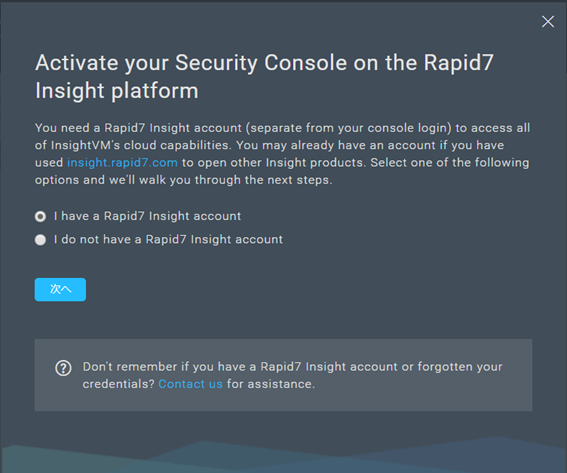567x473 pixels.
Task: Click the 'You need a Rapid7 Insight account' paragraph
Action: pyautogui.click(x=282, y=154)
